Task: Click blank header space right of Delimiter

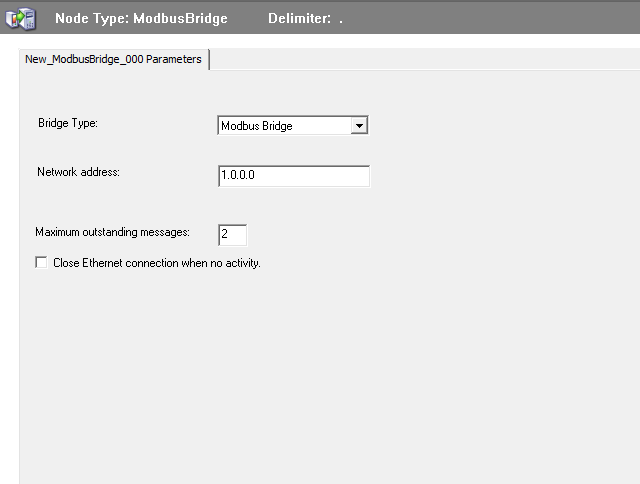Action: [500, 19]
